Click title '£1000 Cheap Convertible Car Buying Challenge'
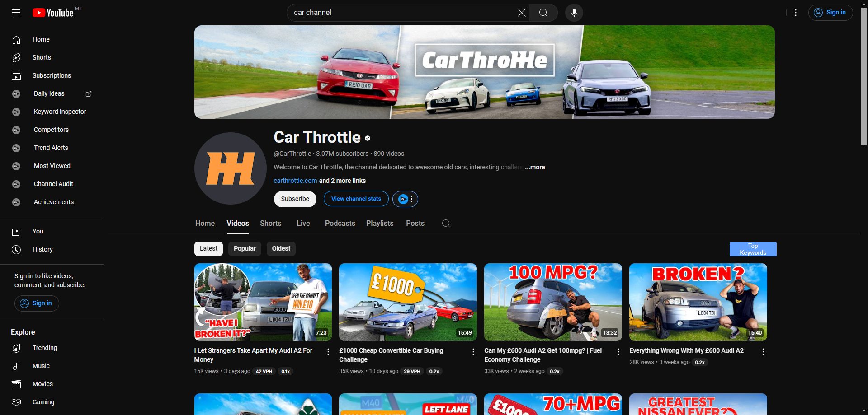The width and height of the screenshot is (868, 415). (x=391, y=355)
